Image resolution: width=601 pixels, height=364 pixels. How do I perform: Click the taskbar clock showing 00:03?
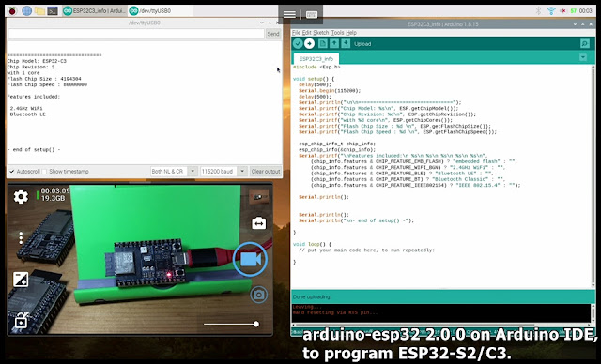(586, 10)
